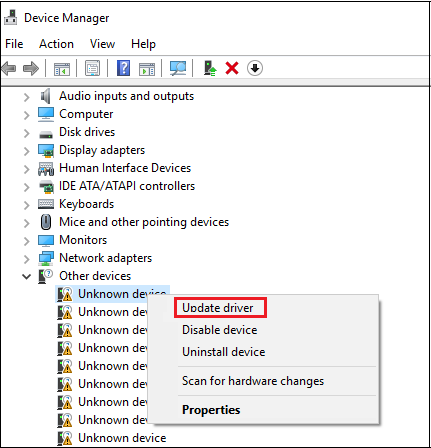Screen dimensions: 431x448
Task: Choose Properties in the context menu
Action: (211, 410)
